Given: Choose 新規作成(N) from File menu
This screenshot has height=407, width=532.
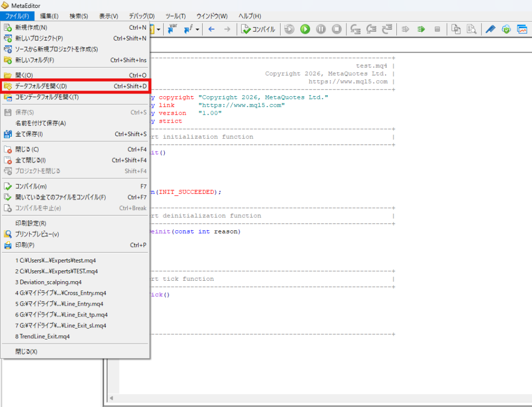Looking at the screenshot, I should click(x=75, y=28).
